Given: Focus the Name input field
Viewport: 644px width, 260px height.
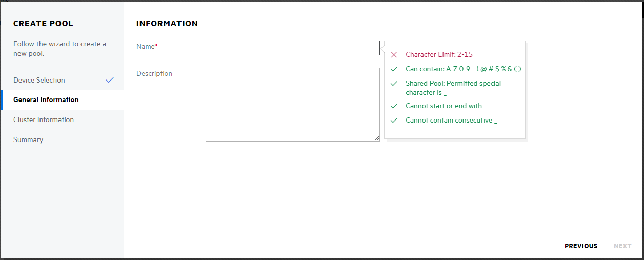Looking at the screenshot, I should (x=292, y=48).
